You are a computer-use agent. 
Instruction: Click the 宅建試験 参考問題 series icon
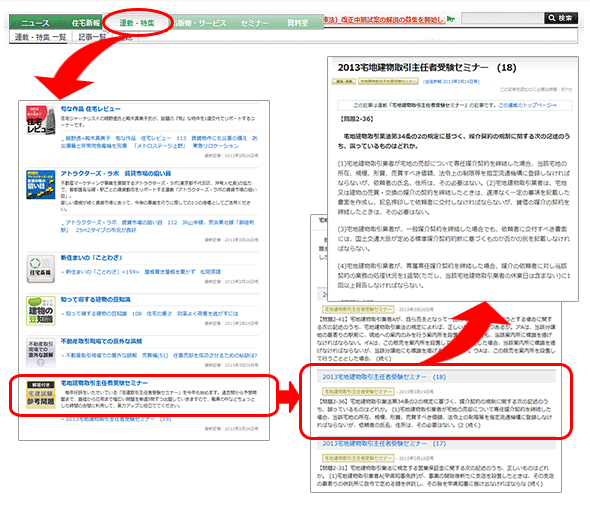click(x=41, y=394)
